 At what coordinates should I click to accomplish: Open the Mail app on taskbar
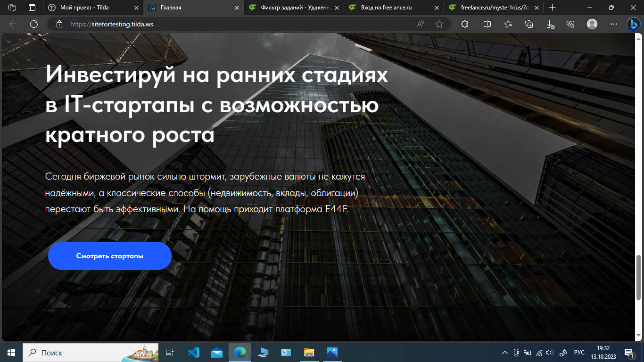coord(217,353)
